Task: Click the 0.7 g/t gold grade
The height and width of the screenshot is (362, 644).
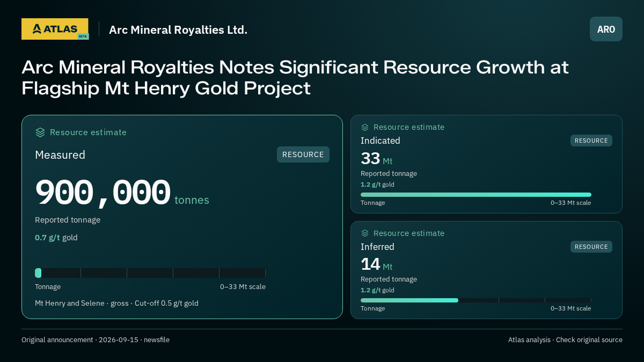Action: [x=56, y=238]
